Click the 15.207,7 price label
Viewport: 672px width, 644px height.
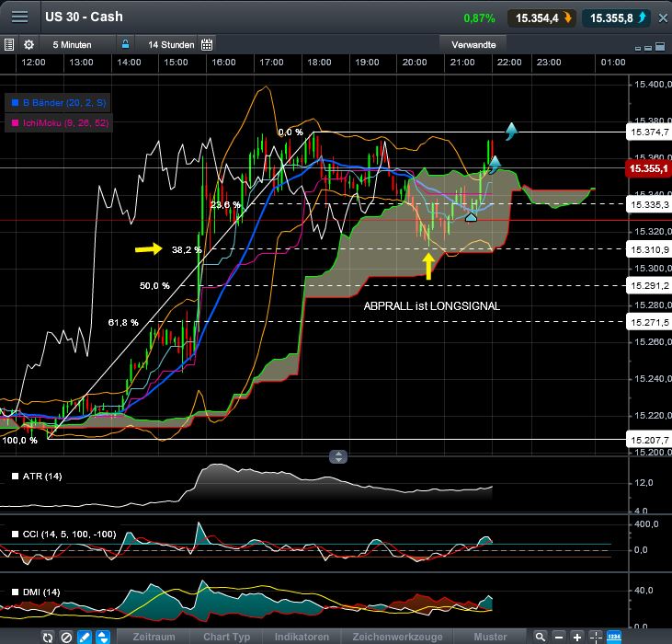click(x=649, y=440)
